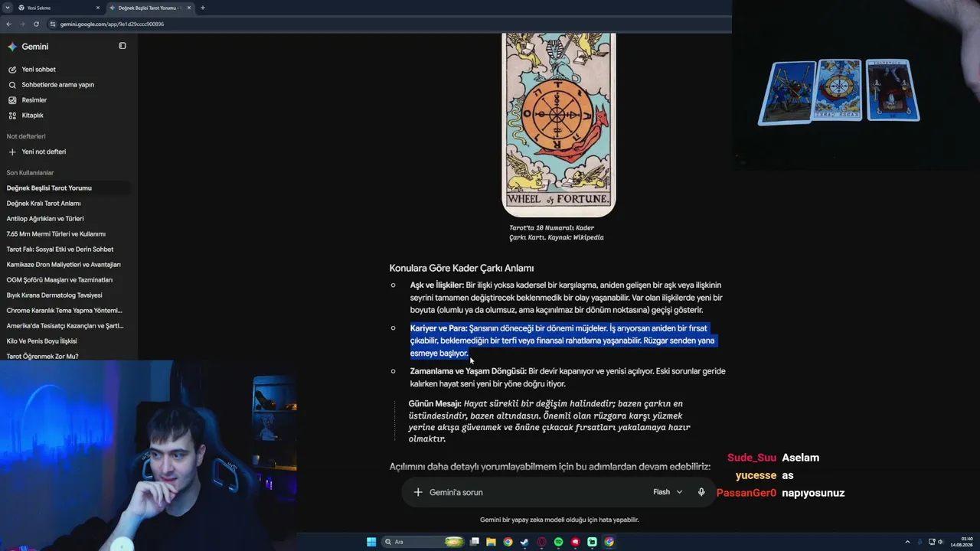Open File Explorer from the taskbar

[492, 542]
